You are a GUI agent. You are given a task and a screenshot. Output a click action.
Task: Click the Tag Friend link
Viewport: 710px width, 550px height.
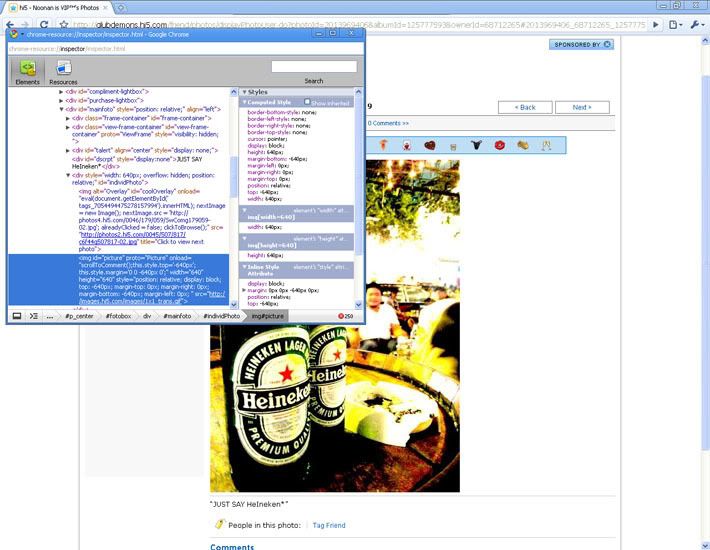point(329,525)
